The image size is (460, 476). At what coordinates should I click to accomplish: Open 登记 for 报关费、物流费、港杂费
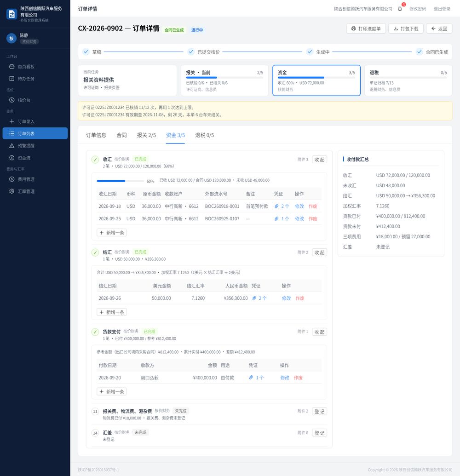point(319,411)
